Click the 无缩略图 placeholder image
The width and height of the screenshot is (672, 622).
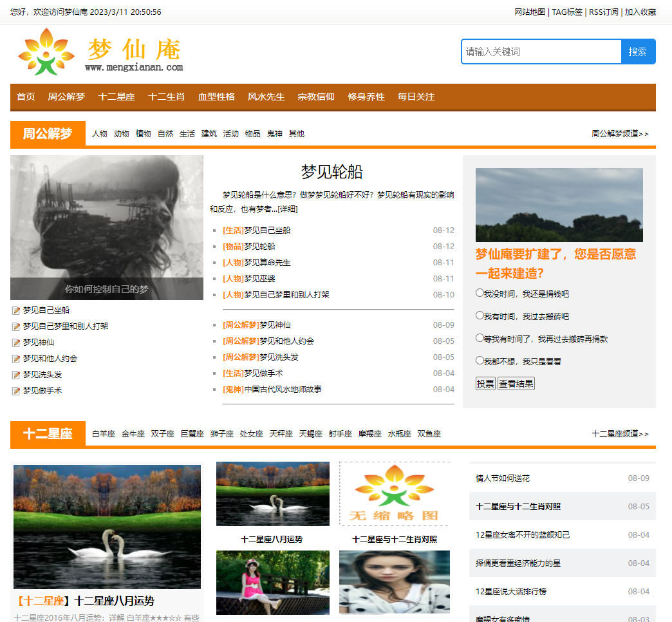click(x=394, y=494)
